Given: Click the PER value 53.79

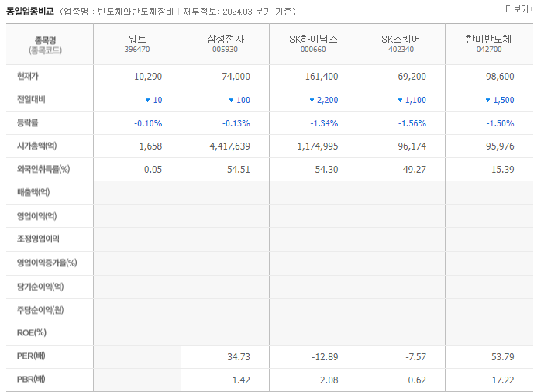Looking at the screenshot, I should (x=503, y=357).
